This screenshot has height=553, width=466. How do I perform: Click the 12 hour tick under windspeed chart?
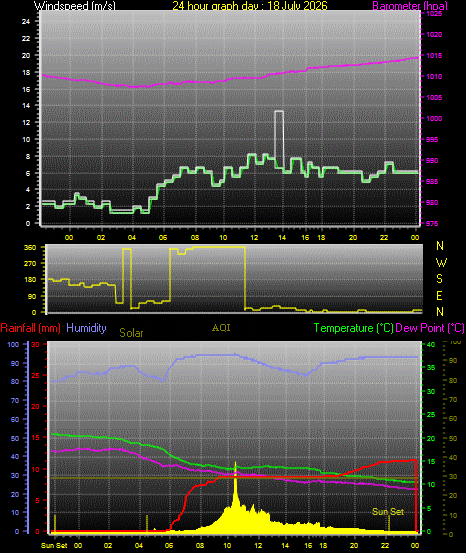click(254, 238)
